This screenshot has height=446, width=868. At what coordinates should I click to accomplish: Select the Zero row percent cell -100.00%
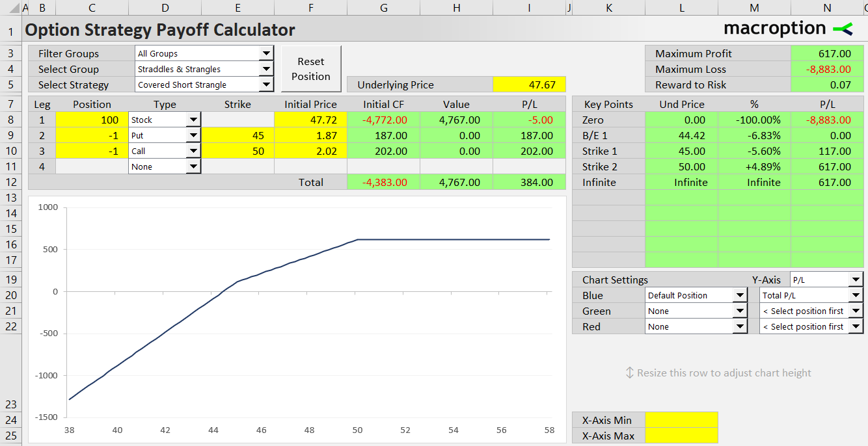click(x=754, y=120)
